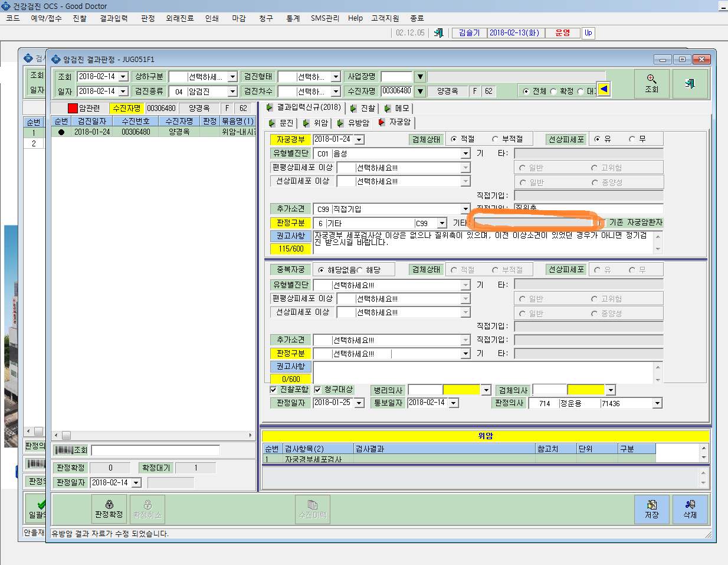This screenshot has height=565, width=728.
Task: Open the 통계 menu
Action: (293, 18)
